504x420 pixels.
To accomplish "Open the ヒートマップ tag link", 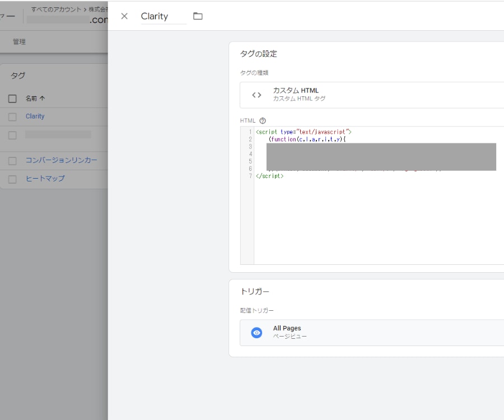I will [x=45, y=179].
